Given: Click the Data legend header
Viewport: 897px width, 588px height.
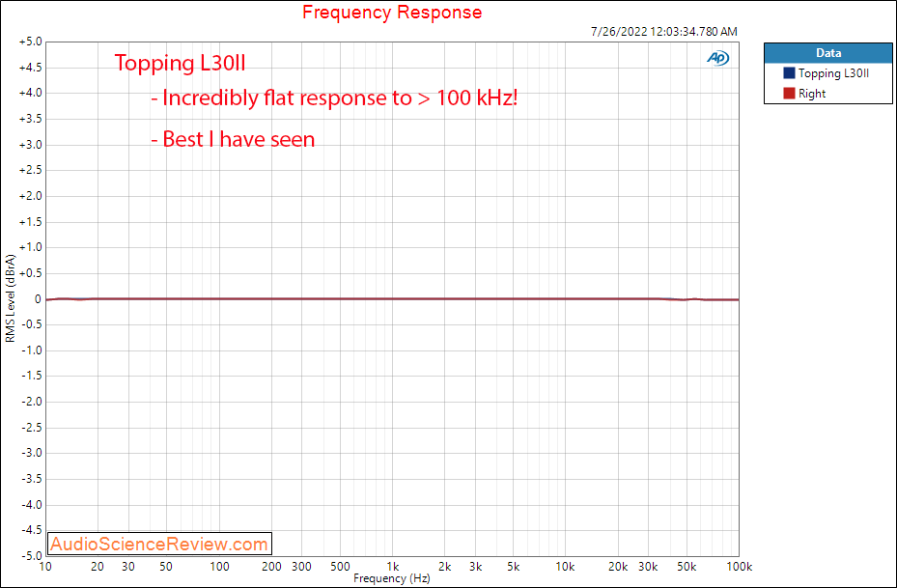Looking at the screenshot, I should pyautogui.click(x=828, y=53).
